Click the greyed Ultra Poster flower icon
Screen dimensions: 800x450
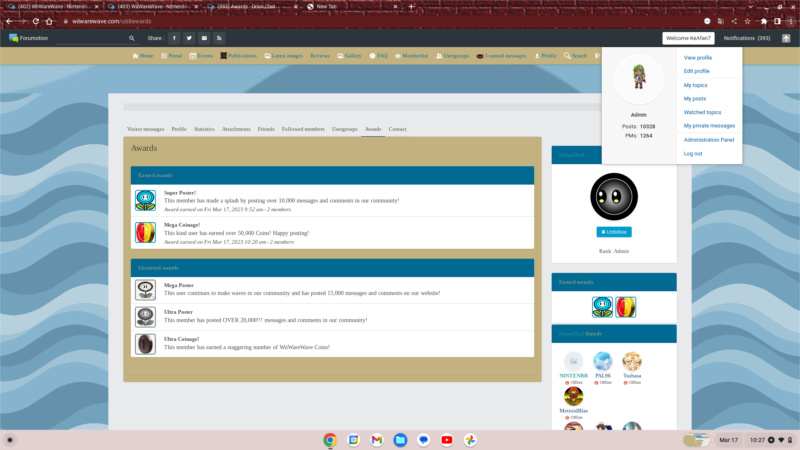pyautogui.click(x=145, y=317)
